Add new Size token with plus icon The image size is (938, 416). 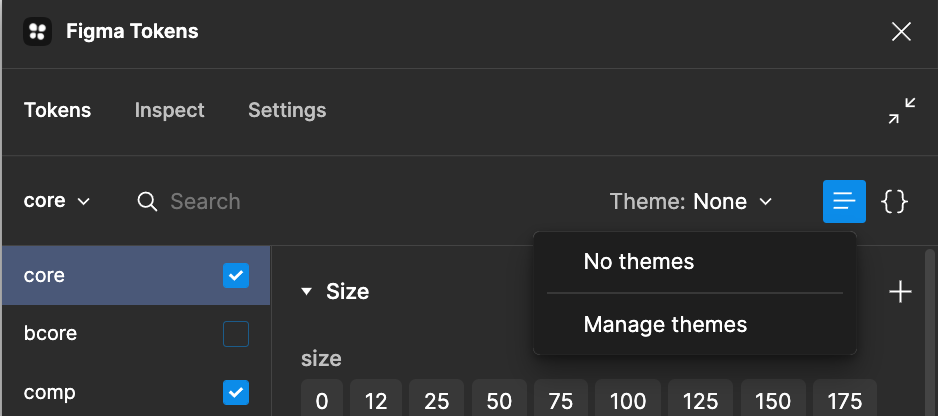pos(900,292)
